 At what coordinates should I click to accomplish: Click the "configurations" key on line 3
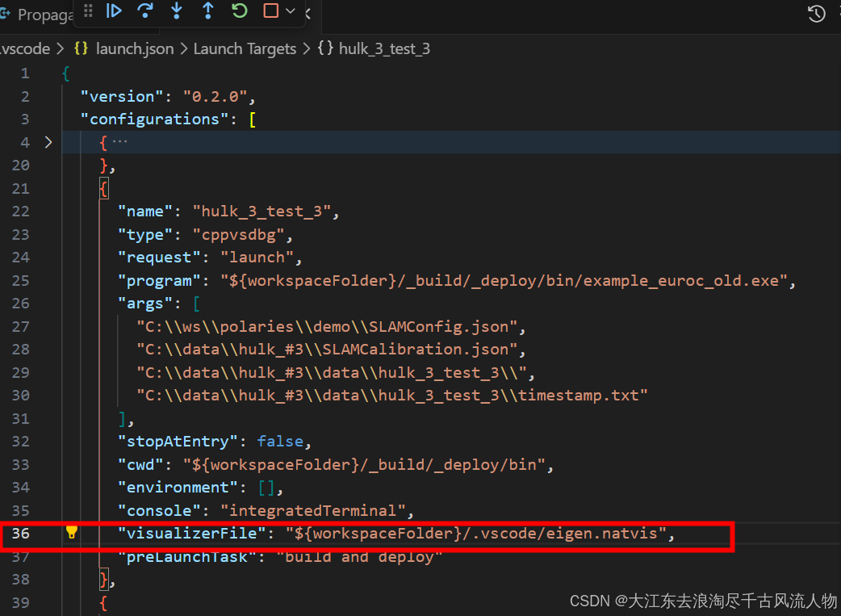[154, 119]
